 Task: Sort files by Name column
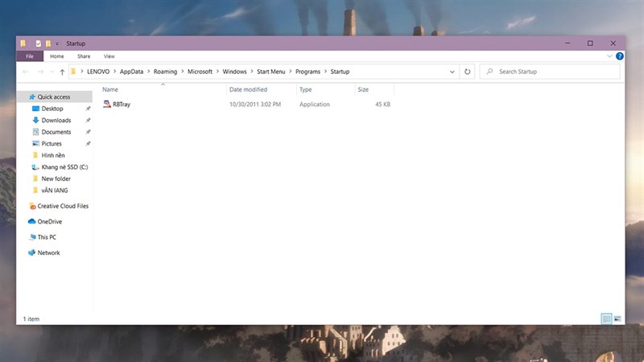coord(110,89)
